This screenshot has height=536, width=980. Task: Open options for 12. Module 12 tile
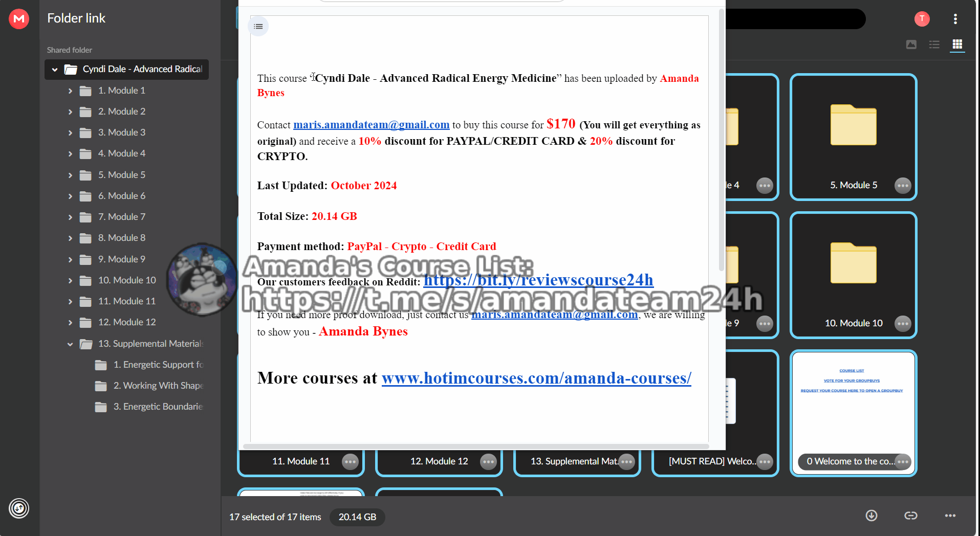488,462
